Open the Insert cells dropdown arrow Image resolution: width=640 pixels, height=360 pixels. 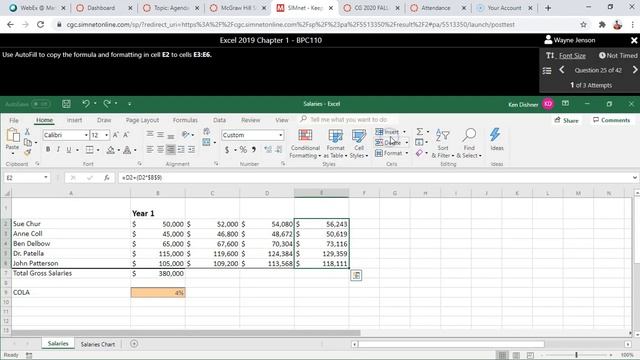pyautogui.click(x=404, y=132)
